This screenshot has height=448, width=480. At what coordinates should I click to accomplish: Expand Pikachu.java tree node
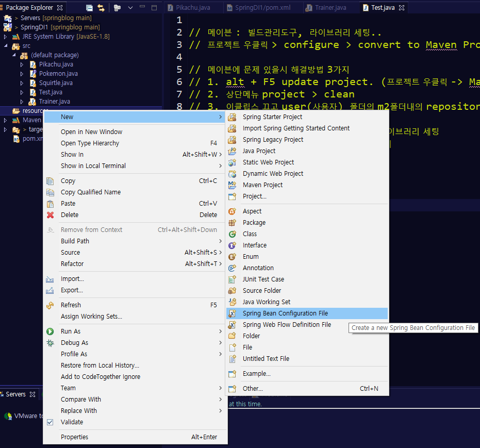22,64
